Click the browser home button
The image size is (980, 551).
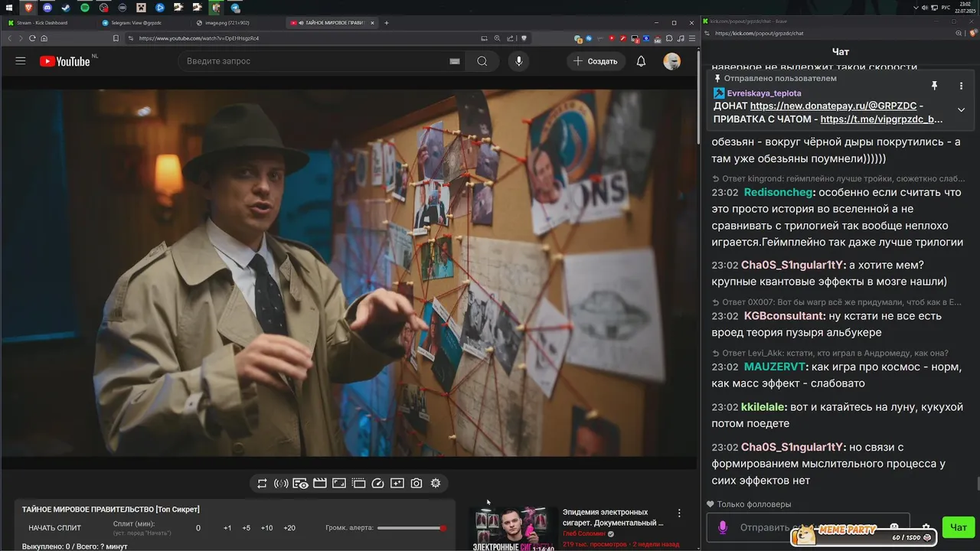click(x=44, y=38)
